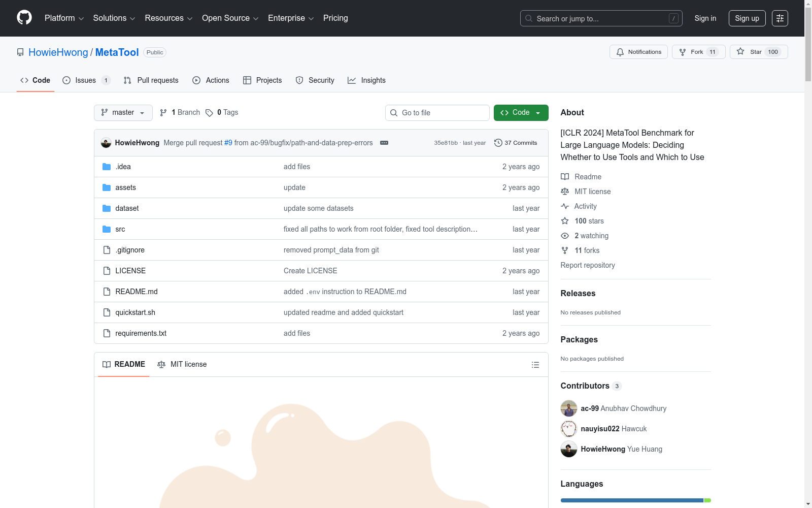The width and height of the screenshot is (812, 508).
Task: Click the watching eye icon
Action: [x=565, y=236]
